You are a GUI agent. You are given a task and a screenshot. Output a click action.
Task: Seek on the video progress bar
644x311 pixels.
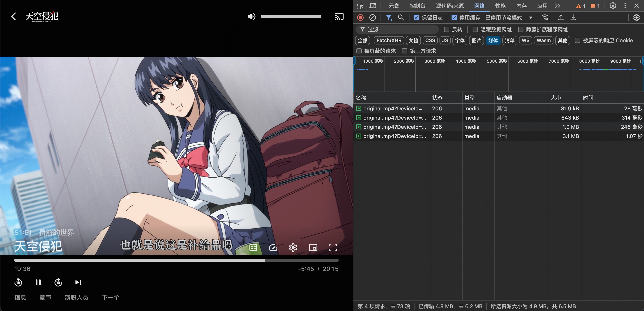point(176,260)
